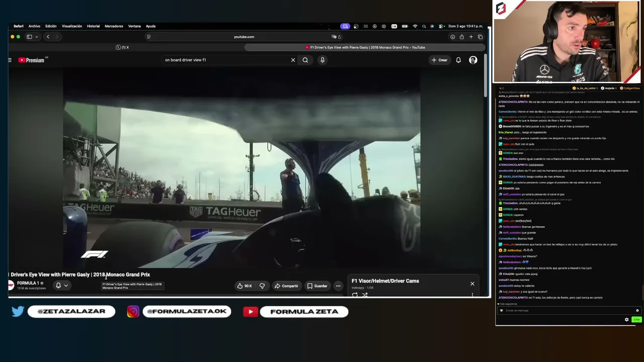
Task: Click the Compartir share button
Action: point(286,286)
